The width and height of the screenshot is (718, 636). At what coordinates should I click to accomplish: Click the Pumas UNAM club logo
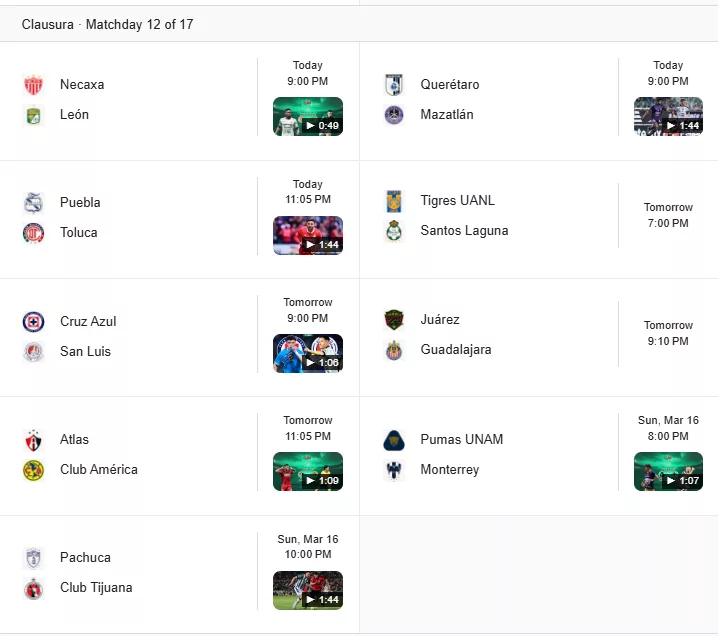(394, 440)
